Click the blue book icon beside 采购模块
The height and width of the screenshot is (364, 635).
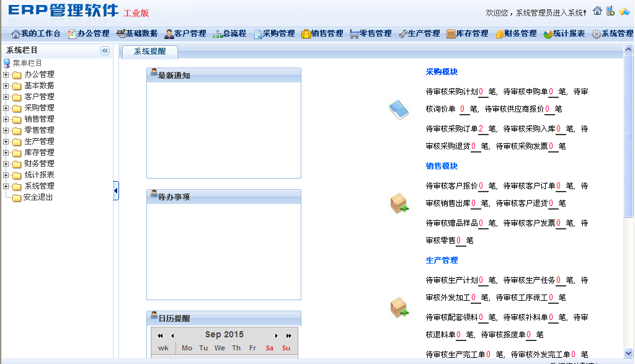[399, 110]
